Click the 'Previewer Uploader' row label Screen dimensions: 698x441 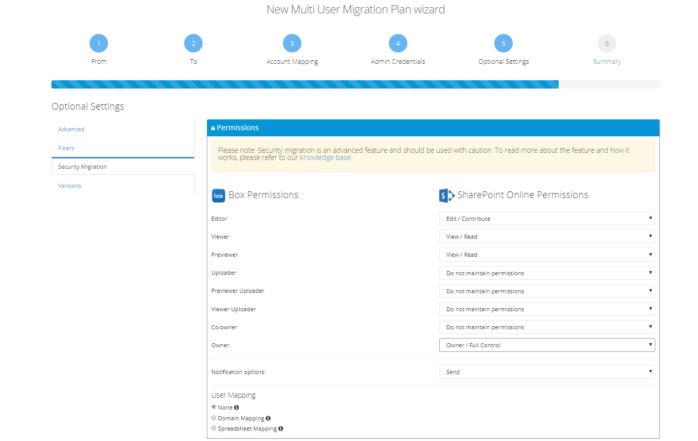[237, 291]
